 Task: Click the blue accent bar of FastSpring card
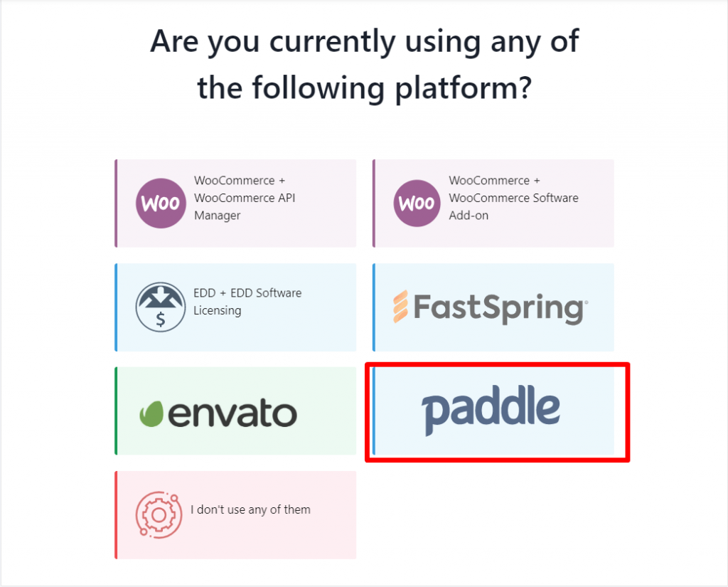(374, 307)
